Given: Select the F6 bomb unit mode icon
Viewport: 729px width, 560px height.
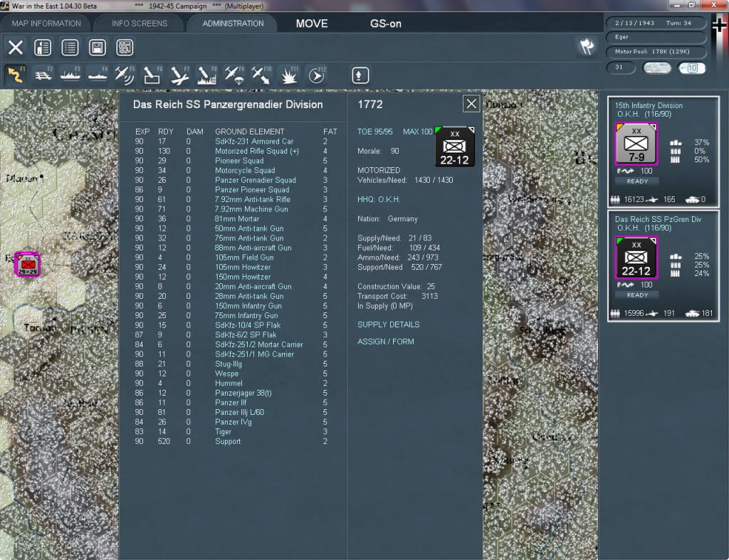Looking at the screenshot, I should click(x=152, y=75).
